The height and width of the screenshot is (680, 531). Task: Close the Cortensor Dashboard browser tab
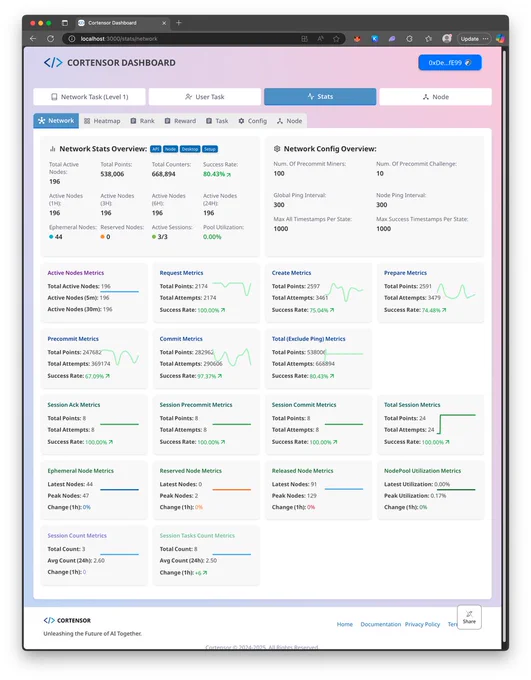[x=164, y=23]
